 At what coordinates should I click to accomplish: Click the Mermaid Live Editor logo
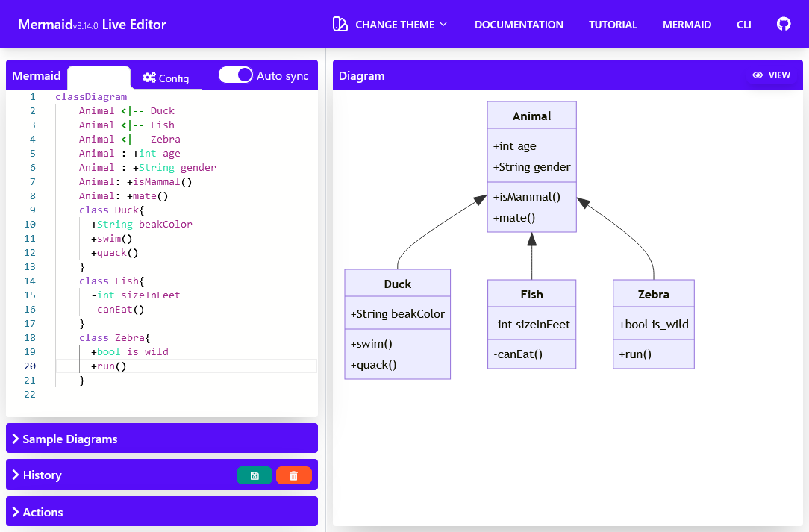[92, 25]
